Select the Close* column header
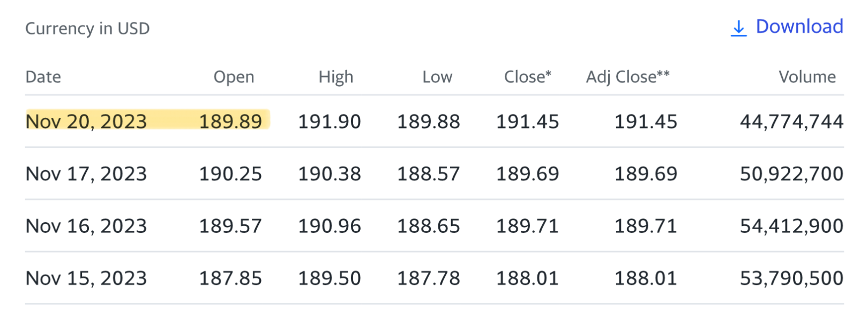Viewport: 868px width, 310px height. pyautogui.click(x=528, y=77)
